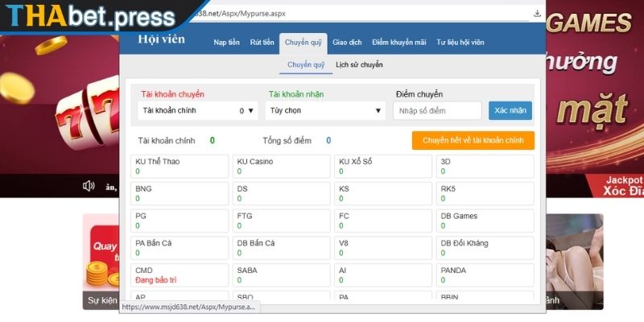
Task: Select the DB Games wallet cell
Action: 485,221
